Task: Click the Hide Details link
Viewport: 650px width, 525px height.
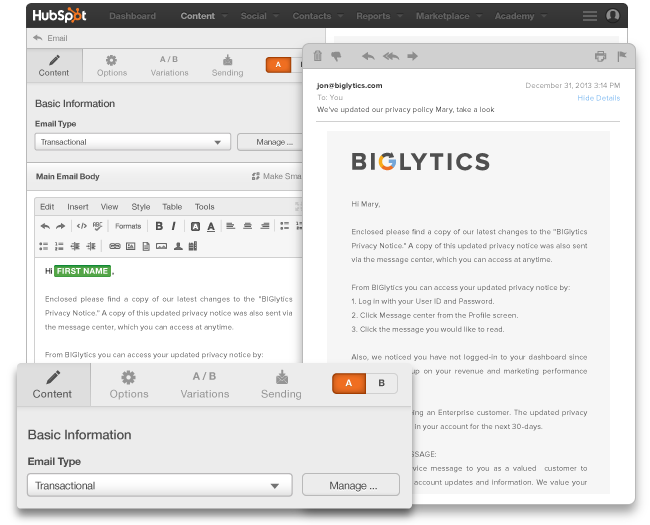Action: (598, 98)
